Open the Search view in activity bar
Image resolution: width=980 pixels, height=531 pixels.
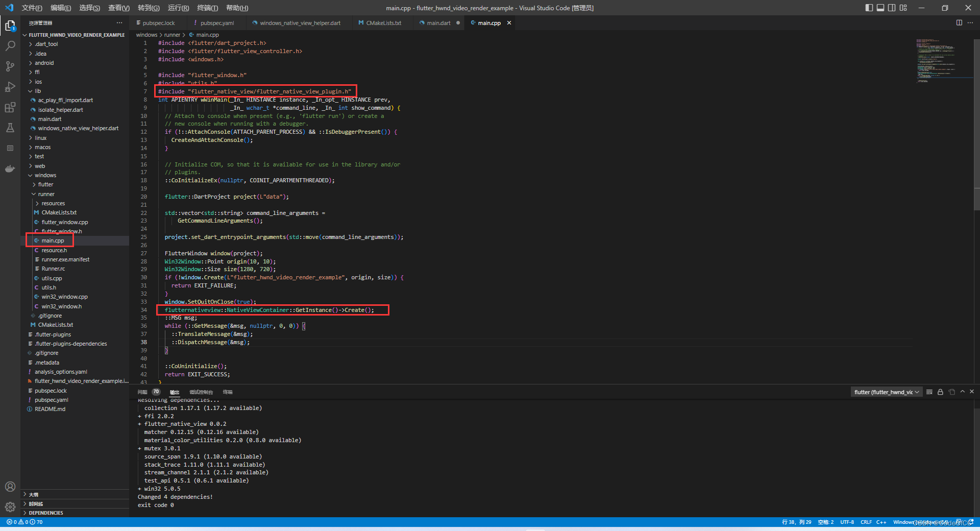(10, 46)
